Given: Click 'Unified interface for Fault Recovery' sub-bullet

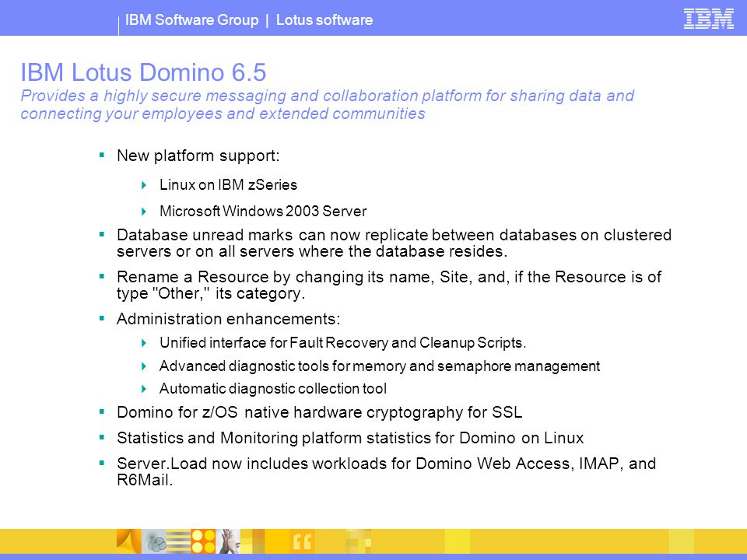Looking at the screenshot, I should click(x=343, y=343).
